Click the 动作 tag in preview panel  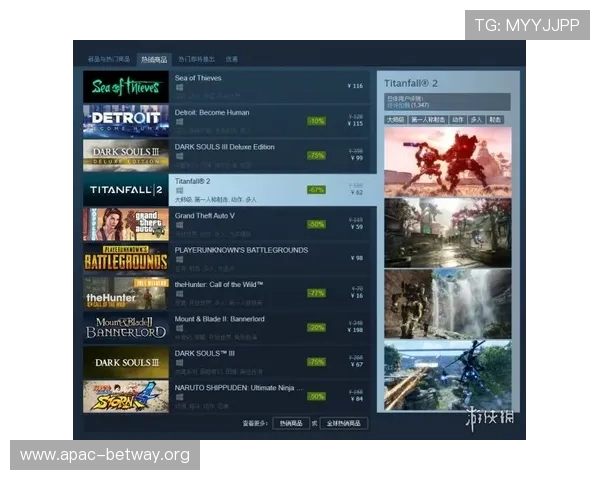pos(458,120)
